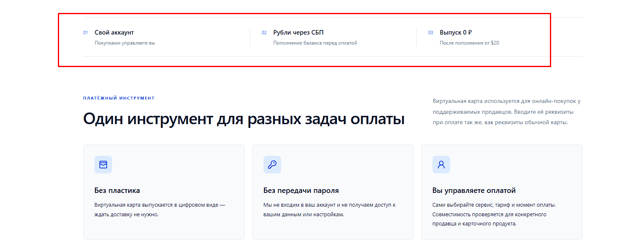Click the paragraph starting Виртуальная карта используется
This screenshot has width=644, height=250.
[x=507, y=112]
